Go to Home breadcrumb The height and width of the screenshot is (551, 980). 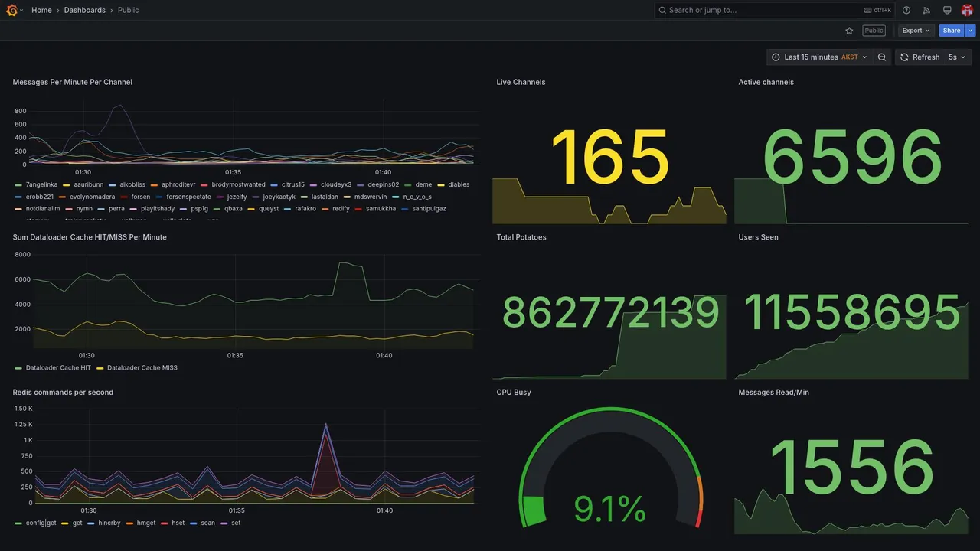tap(41, 10)
